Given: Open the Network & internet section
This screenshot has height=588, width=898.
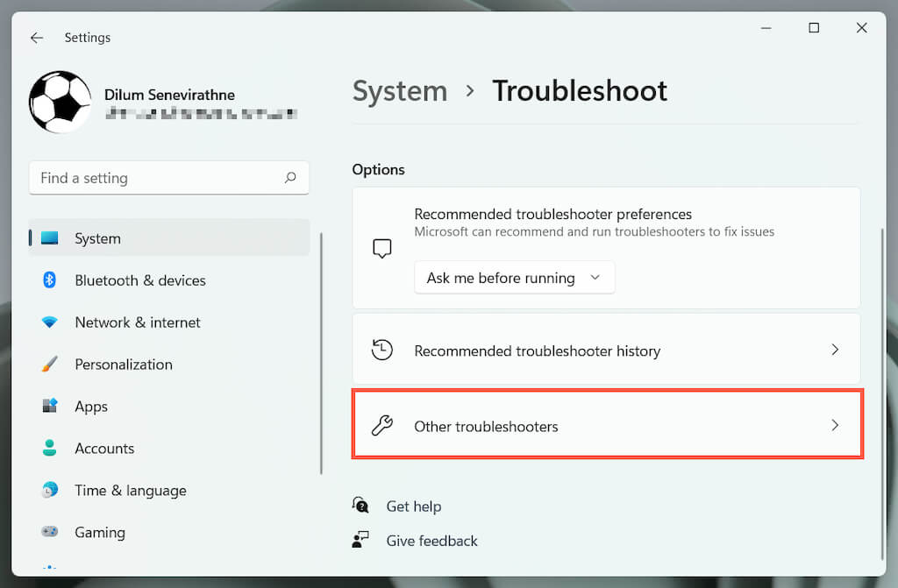Looking at the screenshot, I should pyautogui.click(x=138, y=322).
